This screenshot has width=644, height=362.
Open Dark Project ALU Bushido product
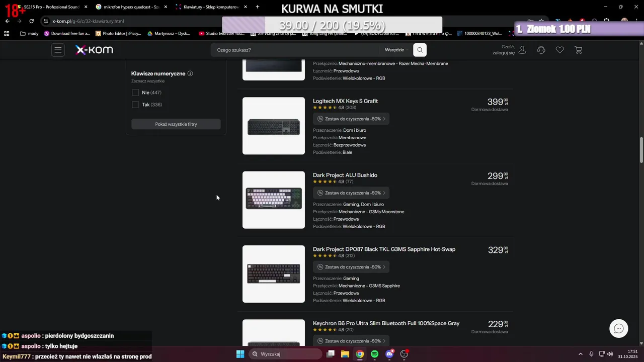pyautogui.click(x=345, y=175)
